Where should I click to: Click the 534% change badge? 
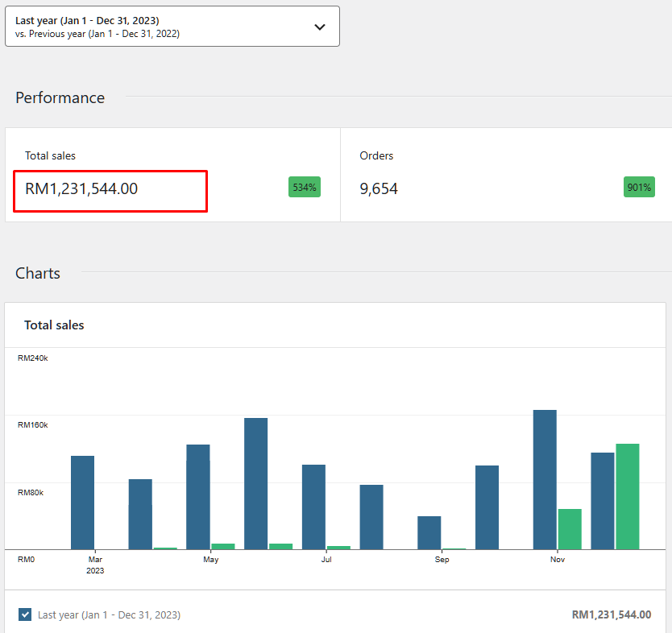pyautogui.click(x=305, y=187)
